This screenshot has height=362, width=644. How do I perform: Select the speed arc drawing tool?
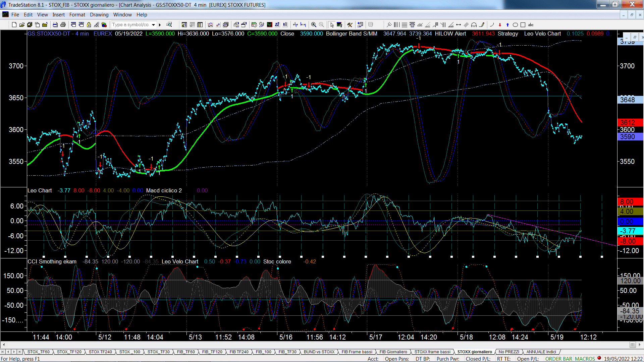coord(420,25)
